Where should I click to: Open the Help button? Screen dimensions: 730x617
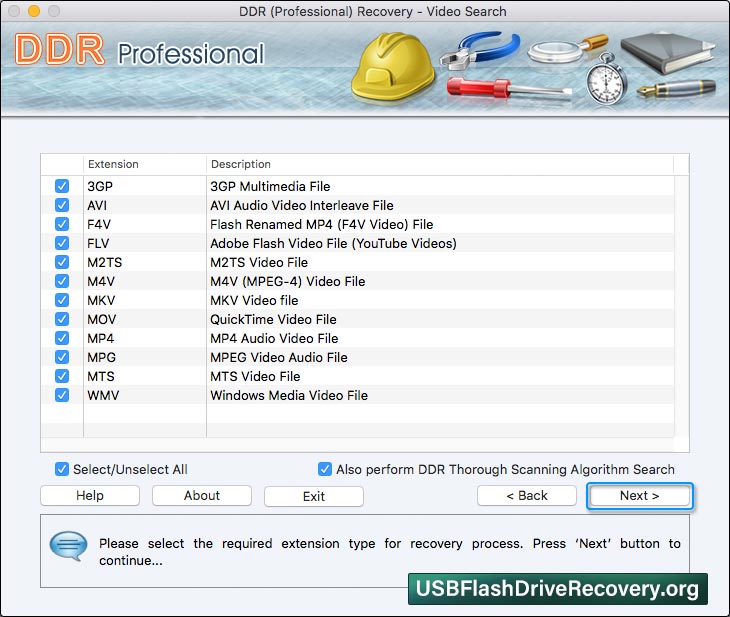coord(90,495)
